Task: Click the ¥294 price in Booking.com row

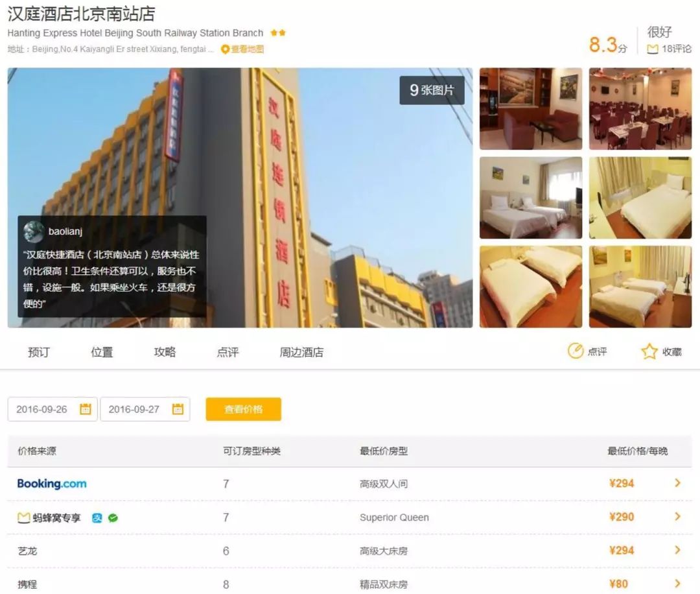Action: point(622,483)
